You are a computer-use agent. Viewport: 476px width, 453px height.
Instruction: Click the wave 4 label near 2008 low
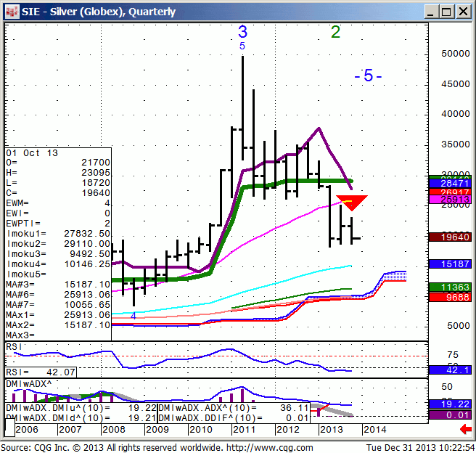pos(134,317)
